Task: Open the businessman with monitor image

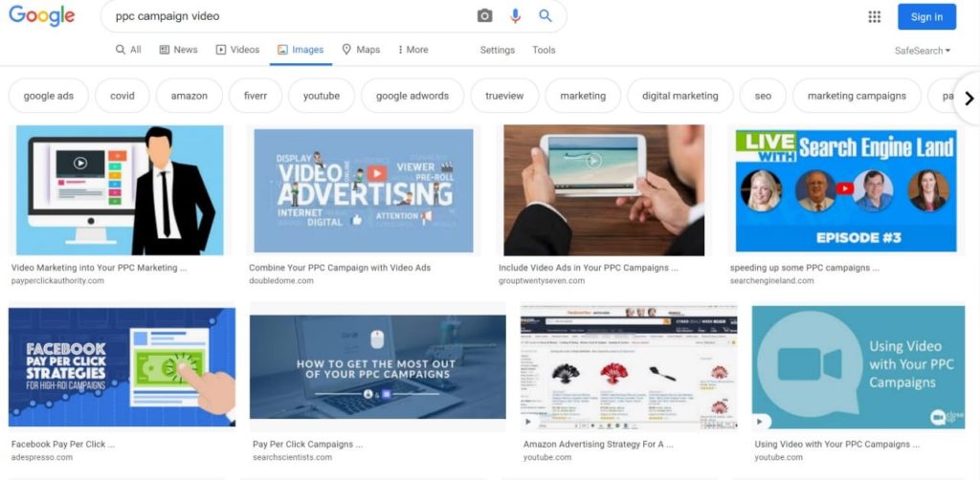Action: 120,189
